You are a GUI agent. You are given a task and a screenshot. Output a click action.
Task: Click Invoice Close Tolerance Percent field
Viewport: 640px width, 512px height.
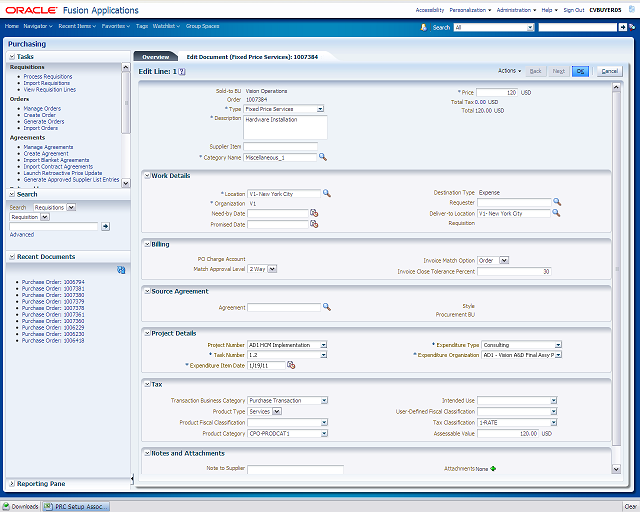point(514,271)
